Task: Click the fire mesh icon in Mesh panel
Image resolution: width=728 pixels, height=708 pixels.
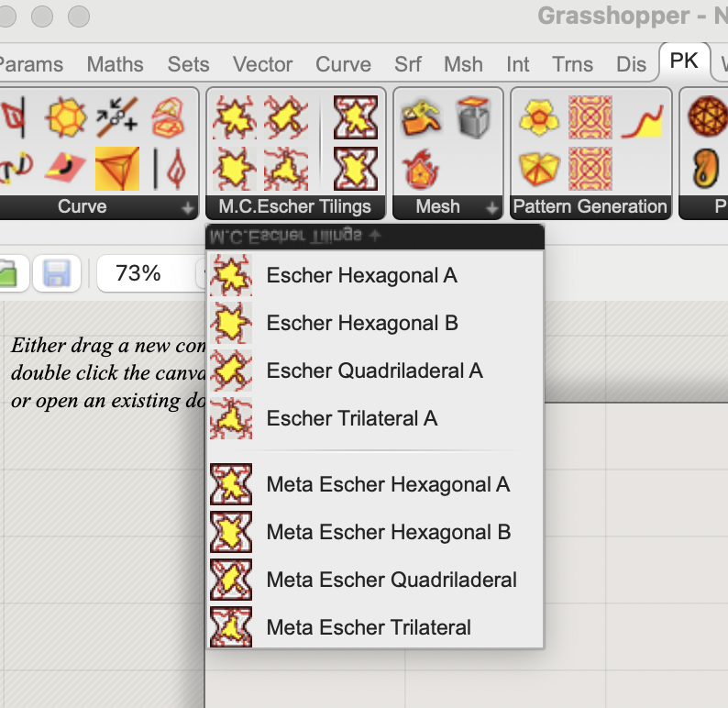Action: (x=421, y=168)
